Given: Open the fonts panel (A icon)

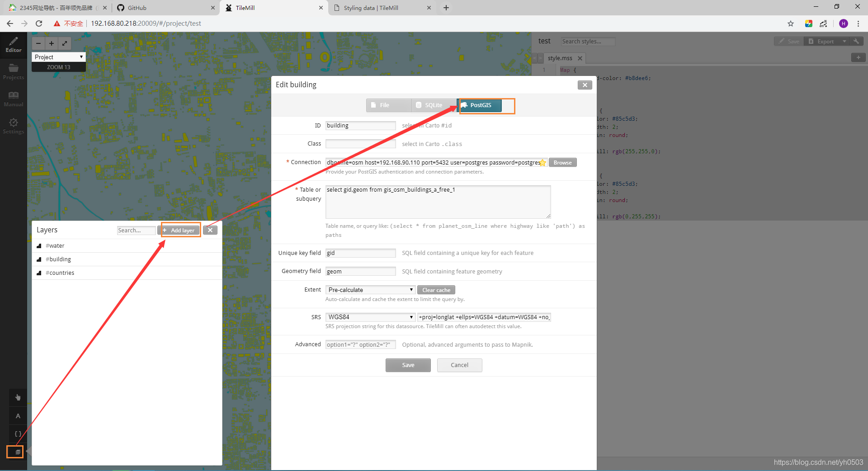Looking at the screenshot, I should [x=18, y=416].
